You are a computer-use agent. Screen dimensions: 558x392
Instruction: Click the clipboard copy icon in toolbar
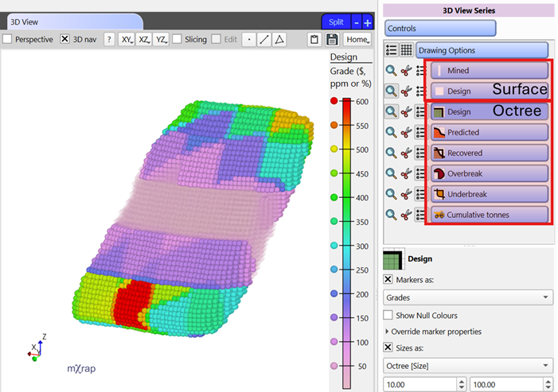point(314,40)
